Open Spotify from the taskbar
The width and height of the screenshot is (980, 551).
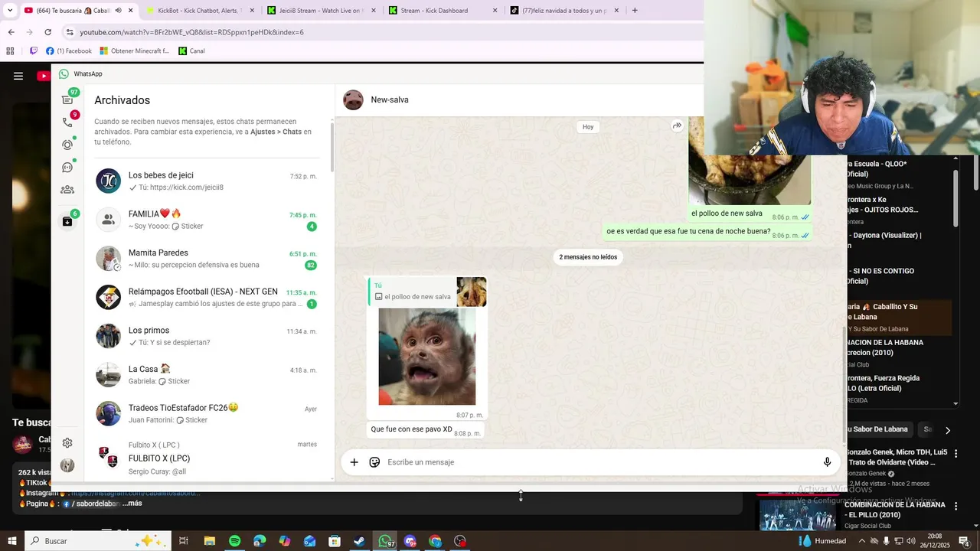tap(234, 541)
